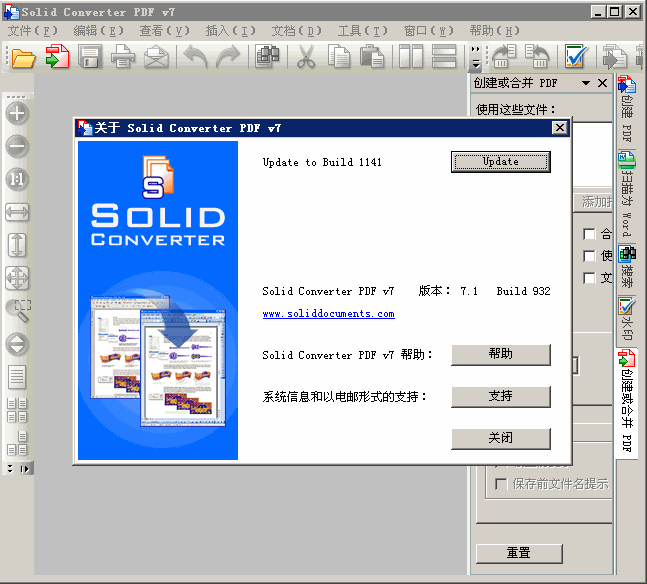Close the About dialog via title X
The width and height of the screenshot is (647, 584).
pyautogui.click(x=560, y=128)
